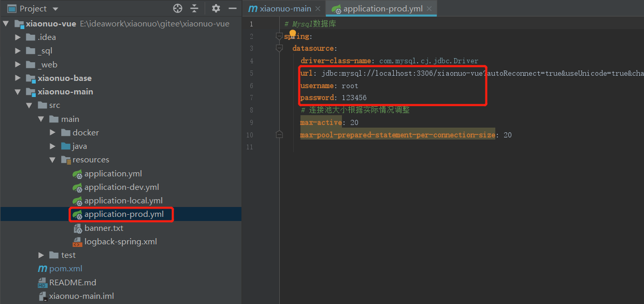Click the .idea folder icon

pos(31,37)
